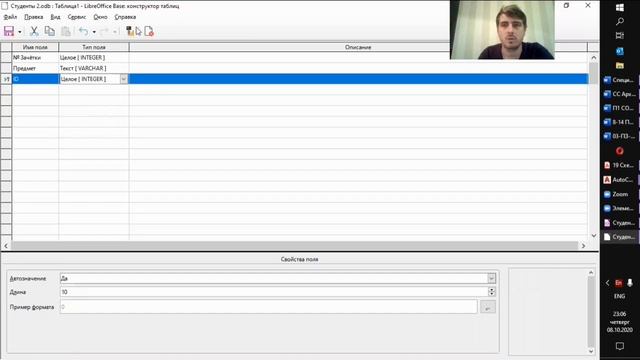Click the format example browse button
The height and width of the screenshot is (360, 640).
[x=488, y=307]
